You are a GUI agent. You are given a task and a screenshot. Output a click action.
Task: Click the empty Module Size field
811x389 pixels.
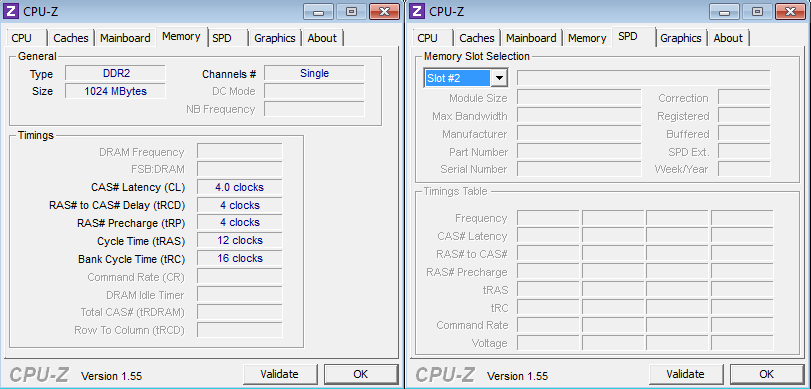point(579,98)
